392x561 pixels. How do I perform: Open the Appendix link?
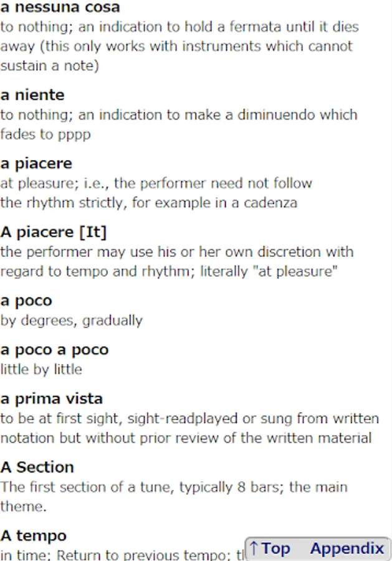tap(347, 549)
